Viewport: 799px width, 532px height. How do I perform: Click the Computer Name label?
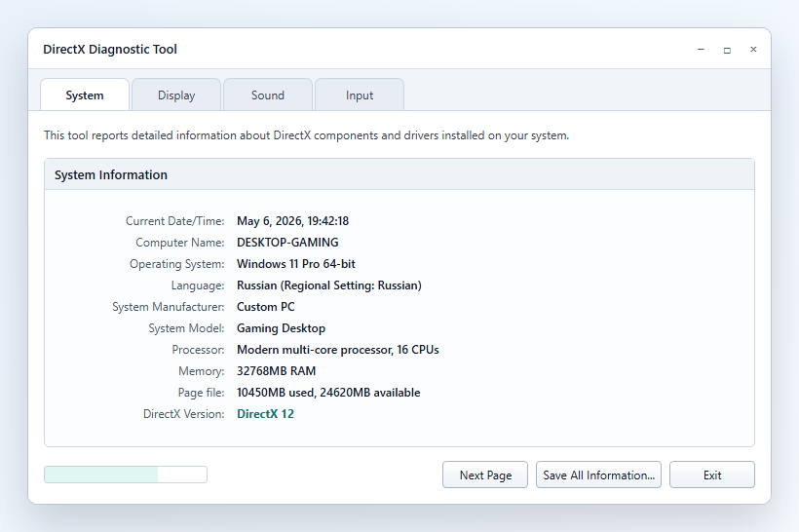pyautogui.click(x=180, y=243)
